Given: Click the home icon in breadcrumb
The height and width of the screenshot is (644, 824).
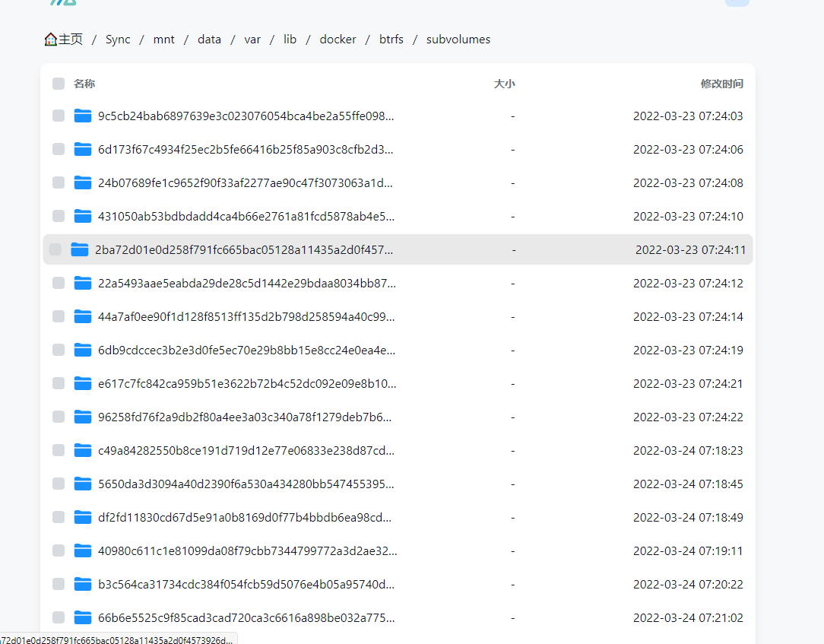Looking at the screenshot, I should click(x=51, y=40).
